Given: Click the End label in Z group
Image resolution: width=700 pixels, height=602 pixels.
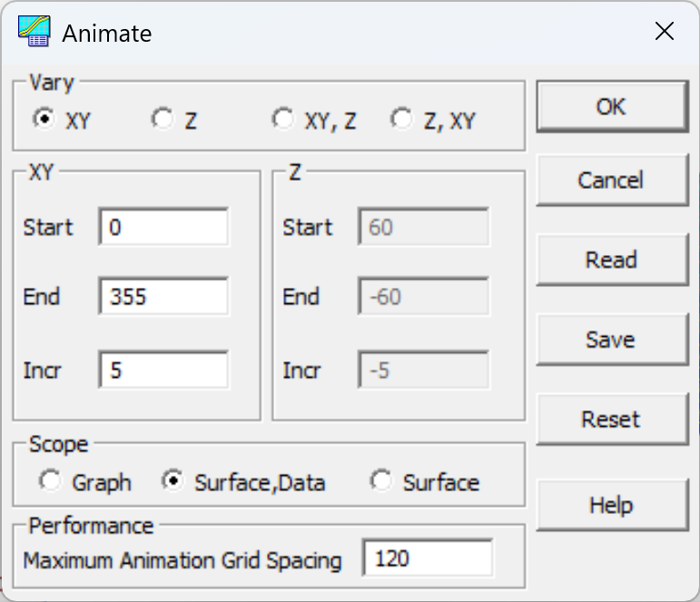Looking at the screenshot, I should [x=301, y=297].
